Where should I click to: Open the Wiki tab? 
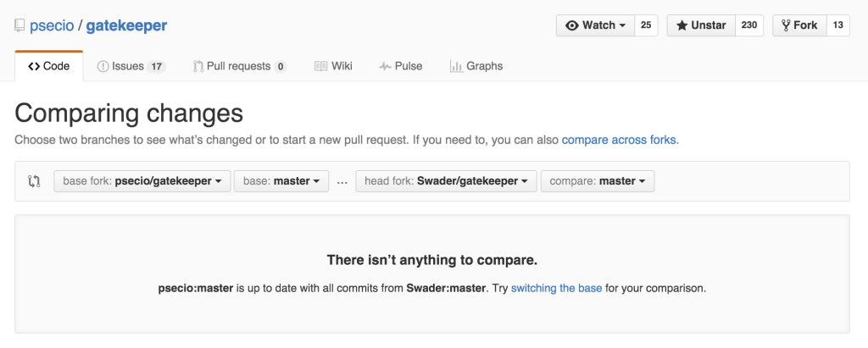333,66
